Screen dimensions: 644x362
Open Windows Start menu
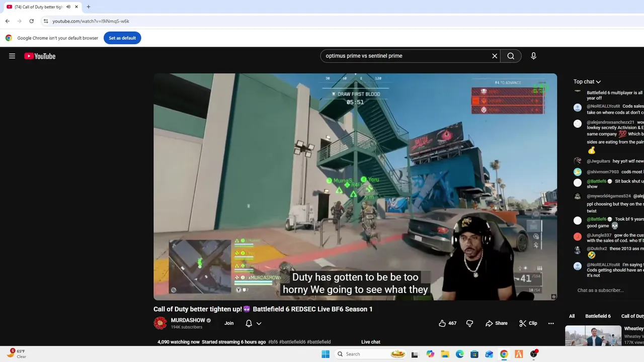[326, 354]
